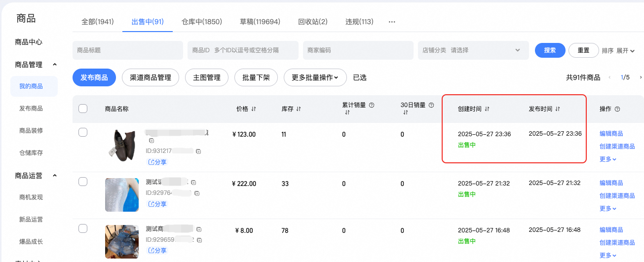Click the blue 发布商品 button

(94, 77)
